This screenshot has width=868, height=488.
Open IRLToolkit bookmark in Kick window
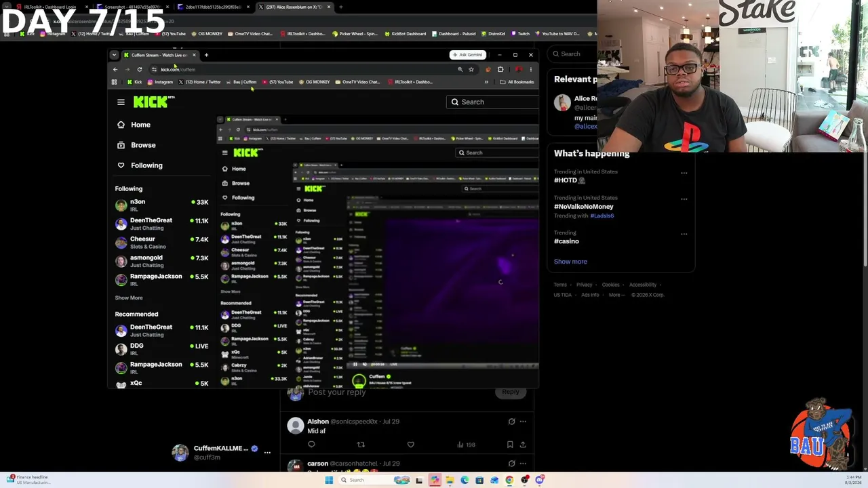point(410,82)
